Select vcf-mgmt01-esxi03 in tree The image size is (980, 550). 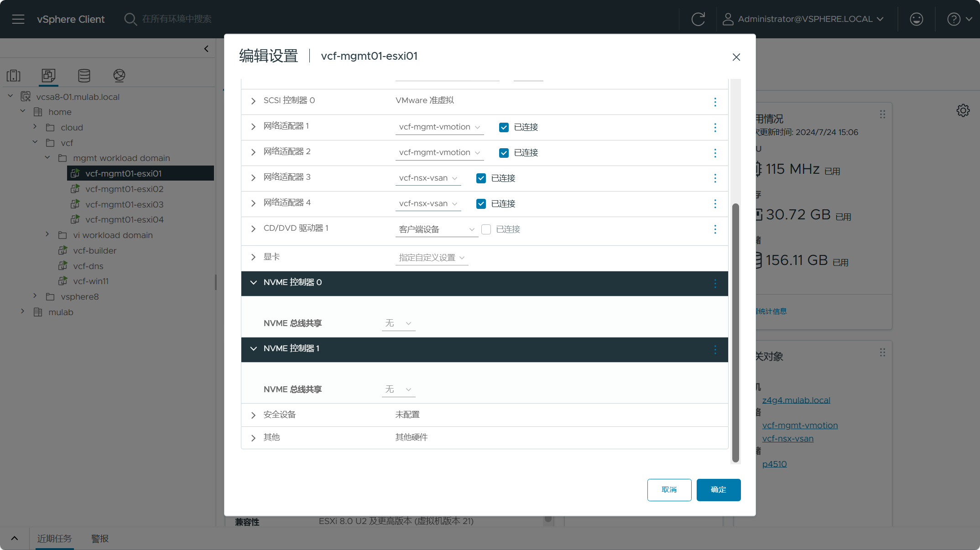pos(124,204)
